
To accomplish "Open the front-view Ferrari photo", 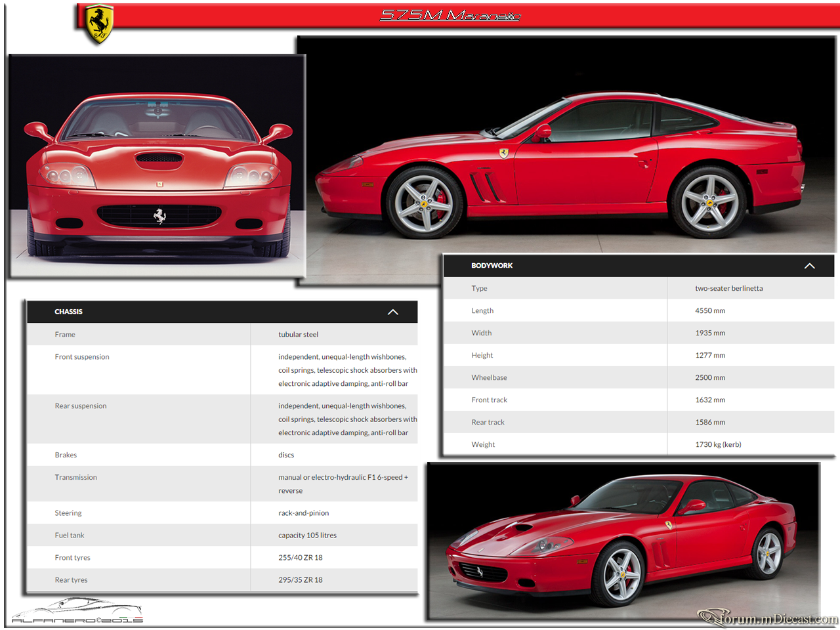I will pos(157,166).
